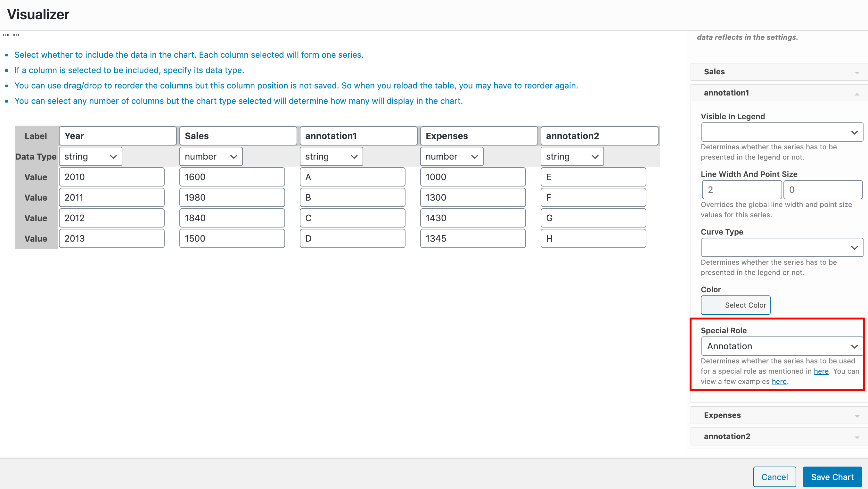
Task: Click the Select Color button
Action: (x=745, y=305)
